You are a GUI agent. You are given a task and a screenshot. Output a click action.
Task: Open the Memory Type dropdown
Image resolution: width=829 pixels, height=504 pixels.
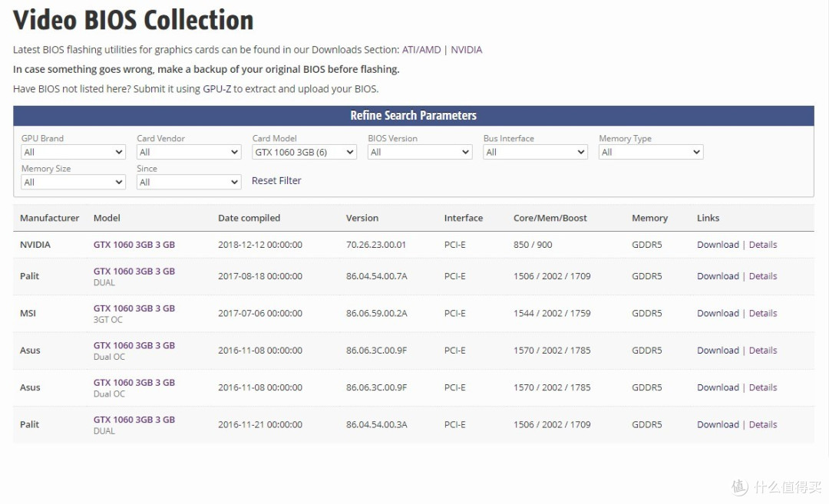[x=651, y=152]
